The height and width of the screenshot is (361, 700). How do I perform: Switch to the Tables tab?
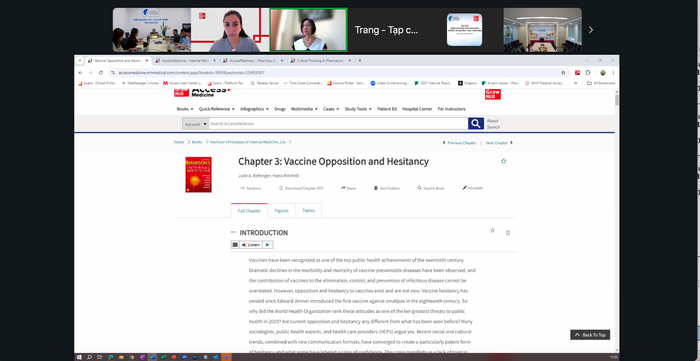[x=308, y=211]
